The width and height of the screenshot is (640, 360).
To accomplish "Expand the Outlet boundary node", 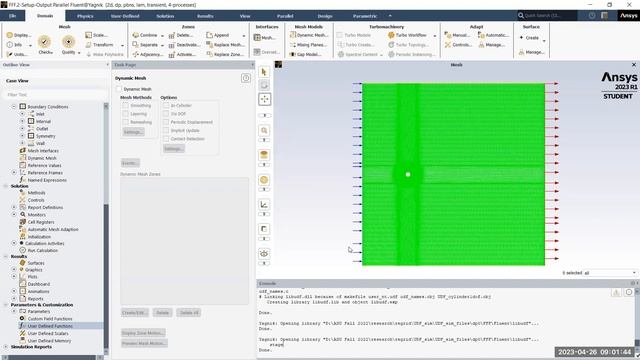I will click(22, 129).
